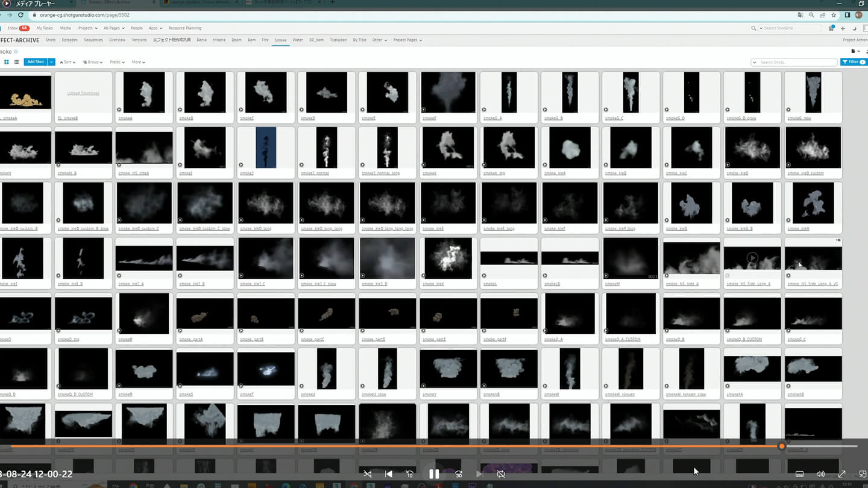Toggle the browser side panel icon
Screen dimensions: 868x488
[848, 15]
